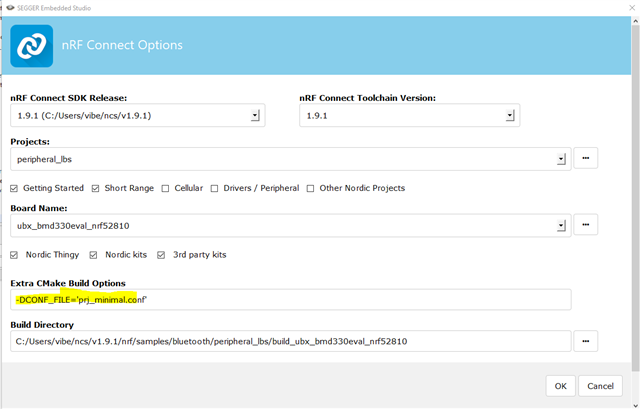Enable Other Nordic Projects checkbox
The image size is (640, 409).
tap(310, 188)
